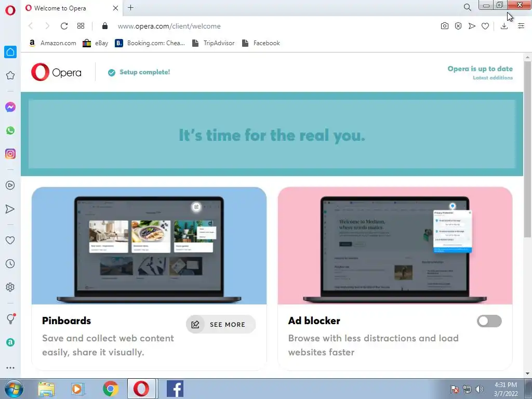Image resolution: width=532 pixels, height=399 pixels.
Task: Take a snapshot with camera icon
Action: click(445, 26)
